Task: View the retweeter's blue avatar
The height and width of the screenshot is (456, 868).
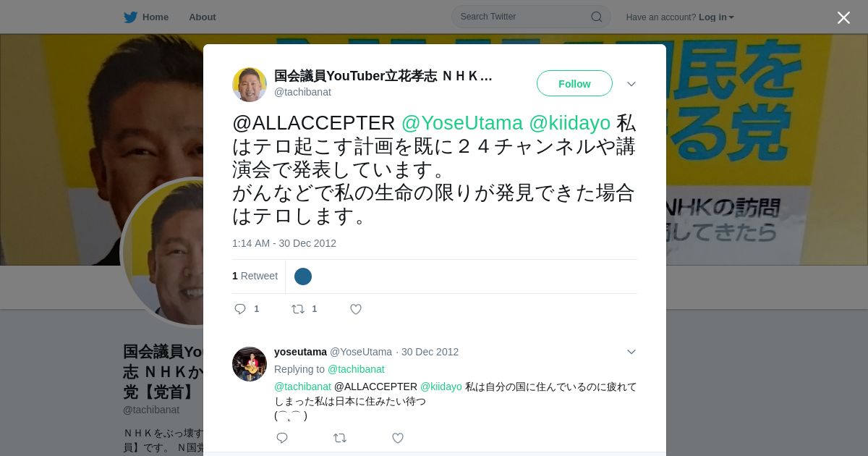Action: (x=303, y=276)
